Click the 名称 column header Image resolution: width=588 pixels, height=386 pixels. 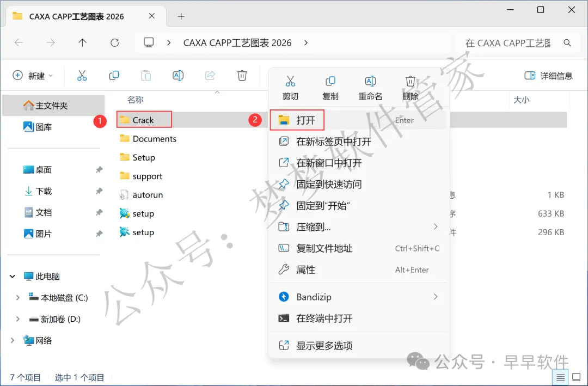pyautogui.click(x=136, y=100)
